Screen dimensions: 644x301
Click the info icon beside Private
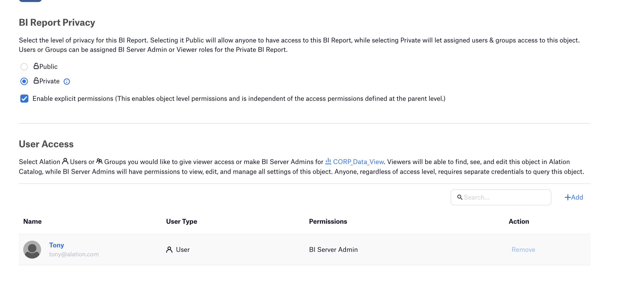(67, 82)
